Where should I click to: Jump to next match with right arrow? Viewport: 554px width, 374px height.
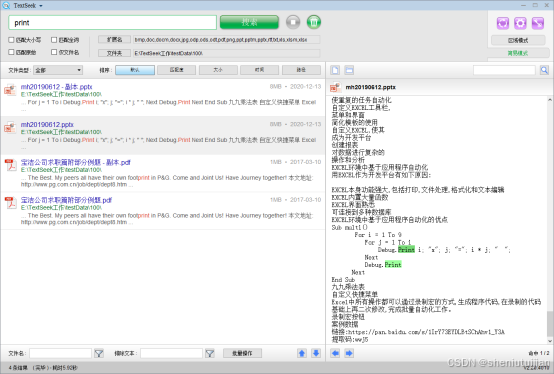point(349,353)
